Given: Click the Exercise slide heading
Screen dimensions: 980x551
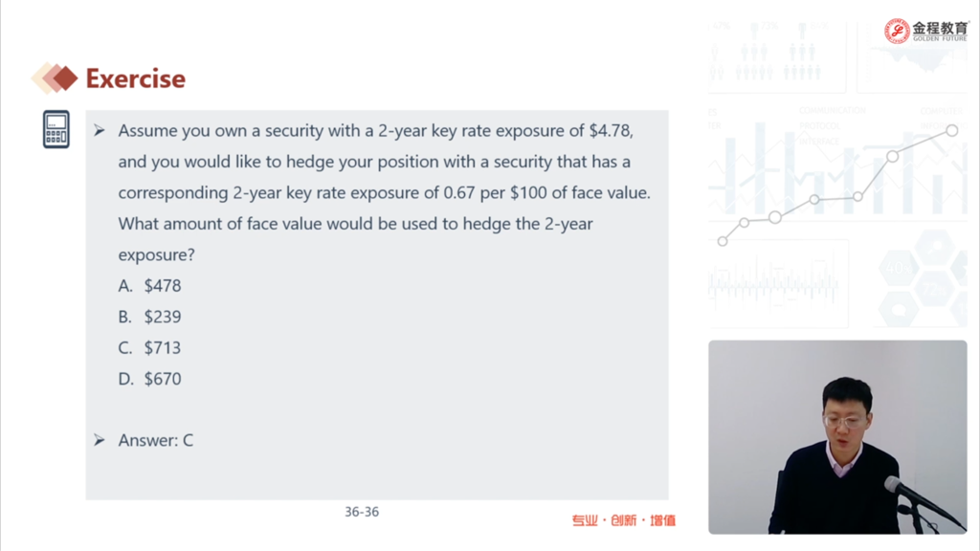Looking at the screenshot, I should click(x=136, y=78).
